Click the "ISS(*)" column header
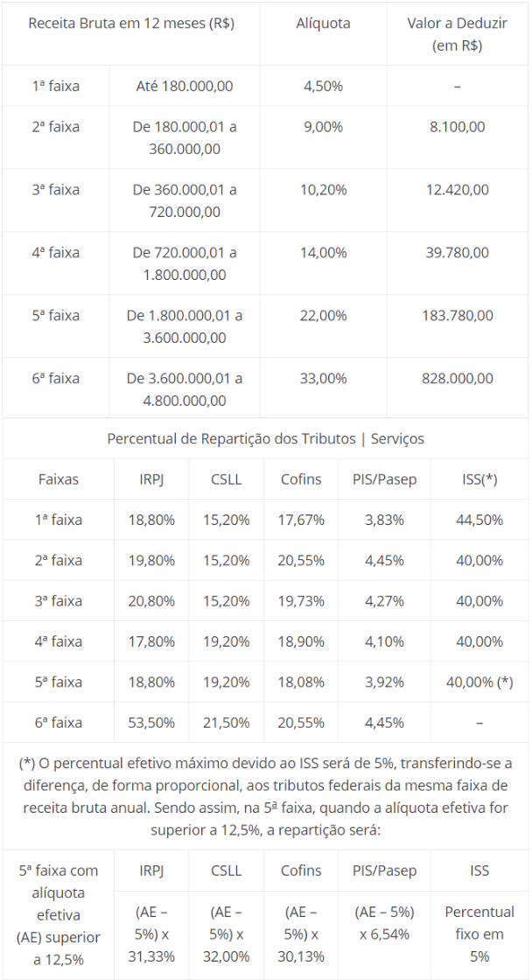This screenshot has width=532, height=980. tap(479, 479)
